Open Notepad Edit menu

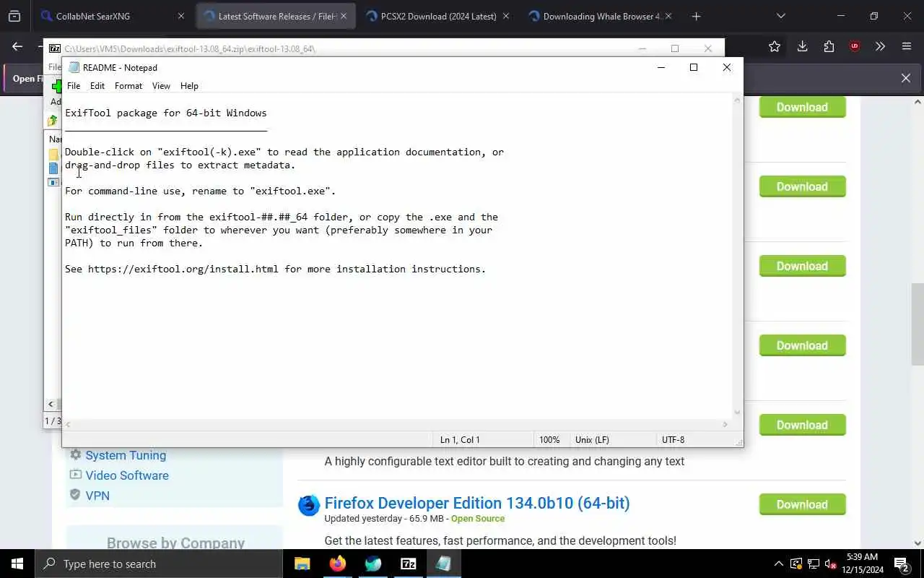pyautogui.click(x=97, y=85)
